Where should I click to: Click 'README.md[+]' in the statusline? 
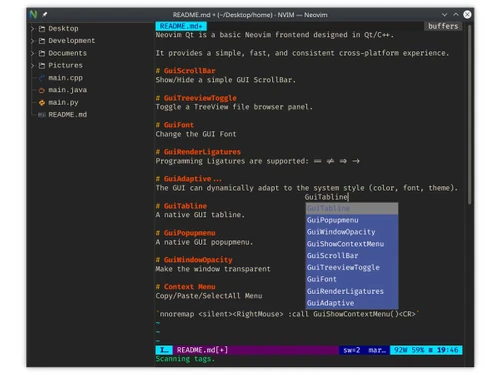point(202,350)
